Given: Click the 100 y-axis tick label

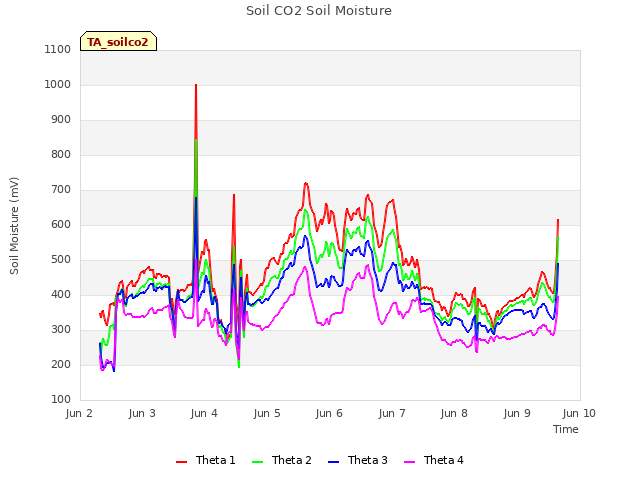Looking at the screenshot, I should (x=61, y=400).
